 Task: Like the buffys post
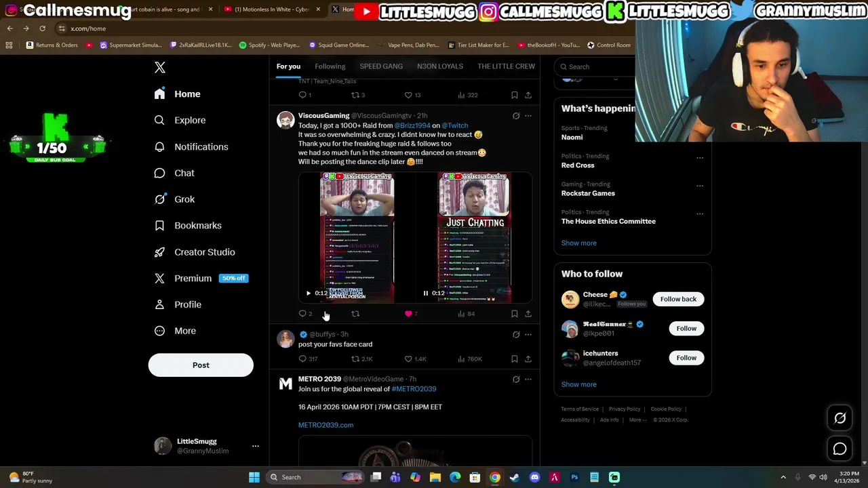pyautogui.click(x=415, y=359)
